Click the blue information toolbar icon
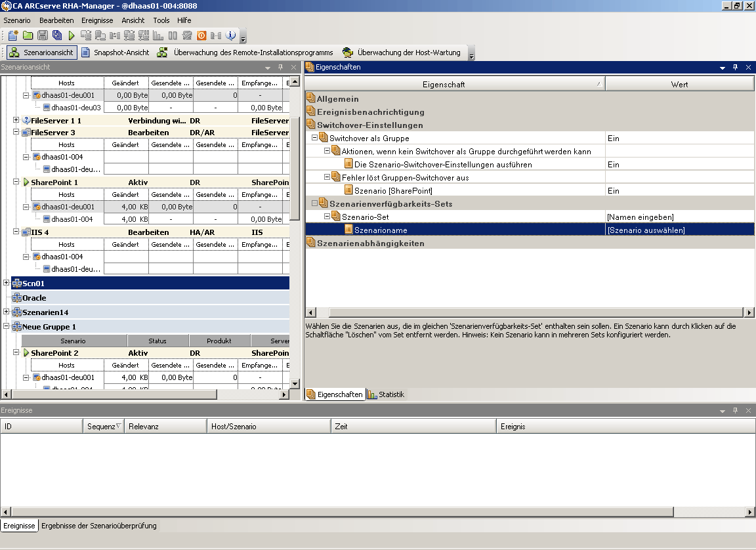 [230, 35]
